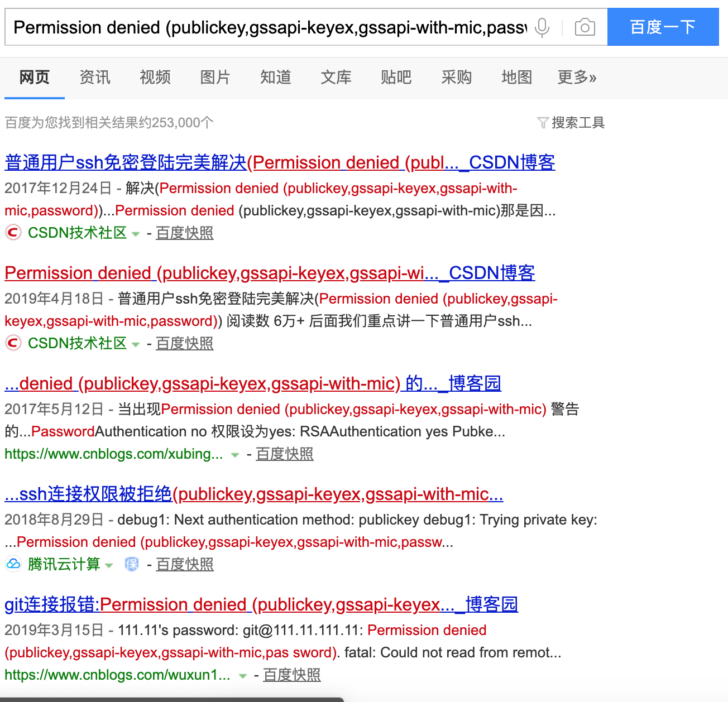Open 百度快照 for the first result
The width and height of the screenshot is (728, 702).
click(x=184, y=232)
